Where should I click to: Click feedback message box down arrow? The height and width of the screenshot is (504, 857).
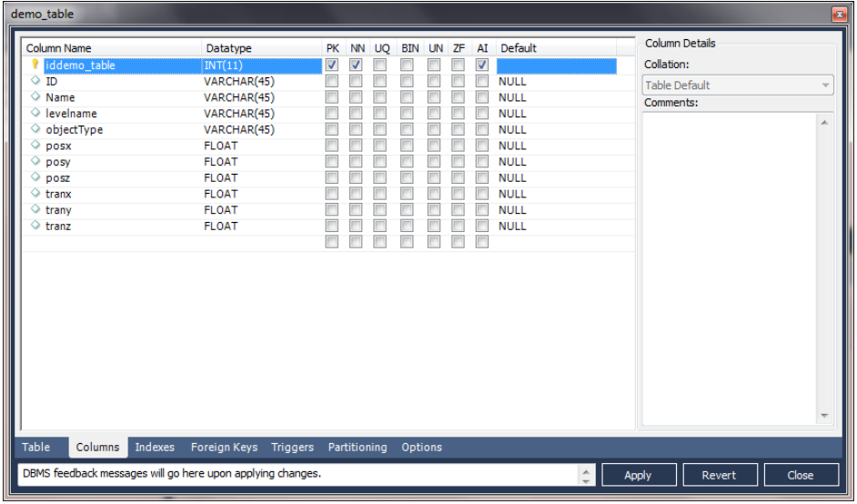(x=586, y=480)
